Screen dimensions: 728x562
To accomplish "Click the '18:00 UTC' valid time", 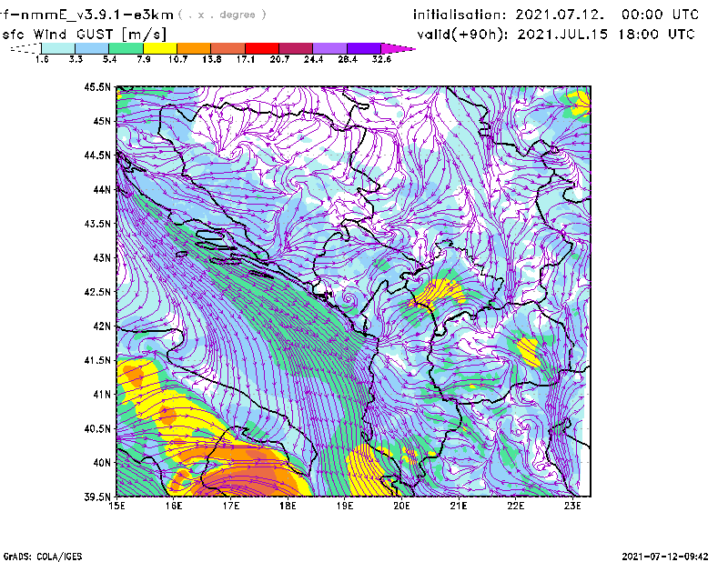I will coord(656,35).
